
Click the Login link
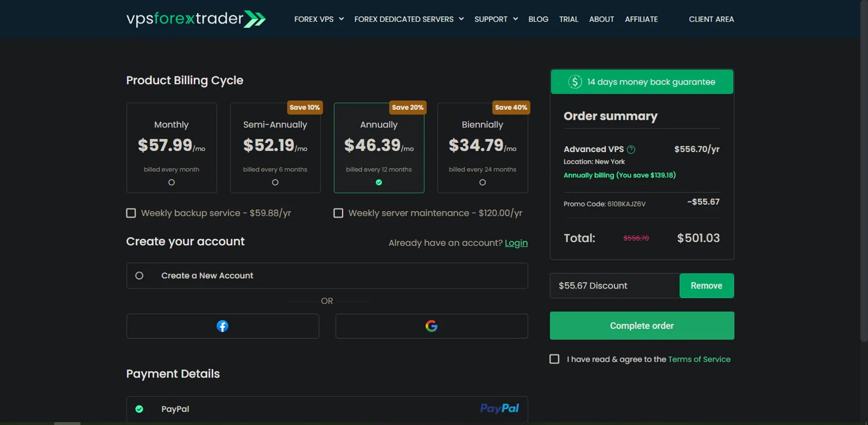pos(516,243)
